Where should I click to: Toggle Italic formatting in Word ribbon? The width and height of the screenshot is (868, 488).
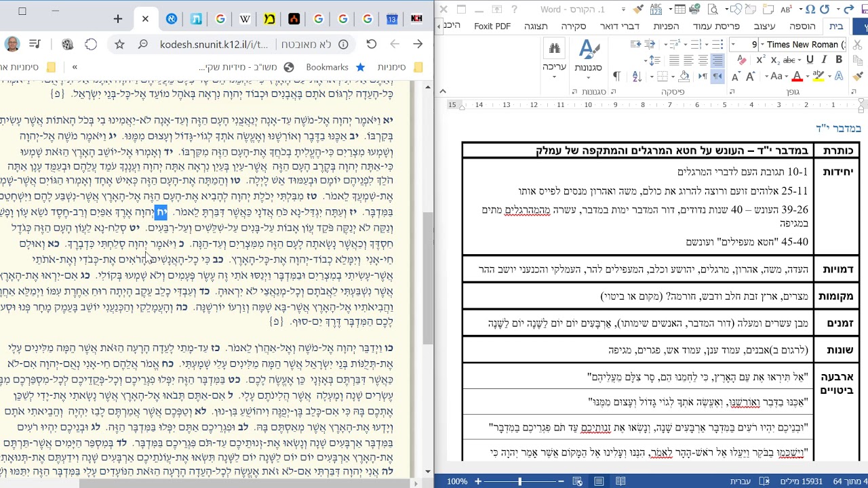pos(824,60)
